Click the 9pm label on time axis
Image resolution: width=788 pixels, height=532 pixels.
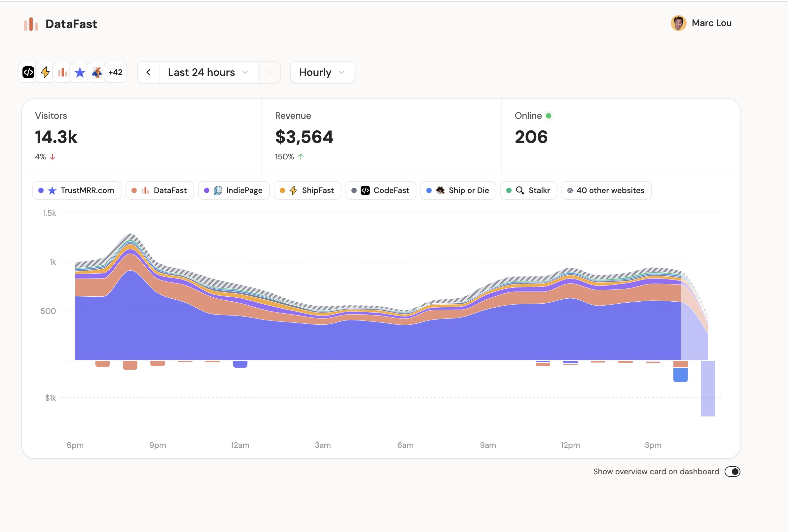[x=158, y=445]
